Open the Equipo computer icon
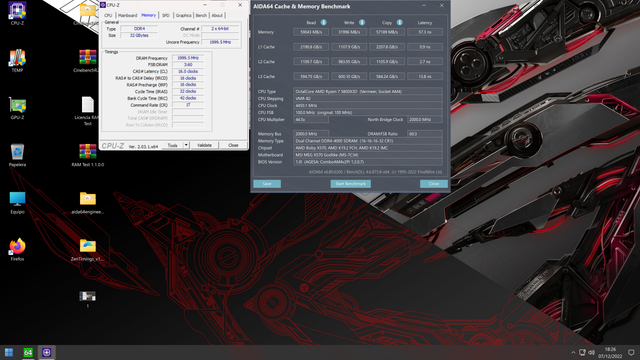This screenshot has width=640, height=360. click(x=17, y=202)
